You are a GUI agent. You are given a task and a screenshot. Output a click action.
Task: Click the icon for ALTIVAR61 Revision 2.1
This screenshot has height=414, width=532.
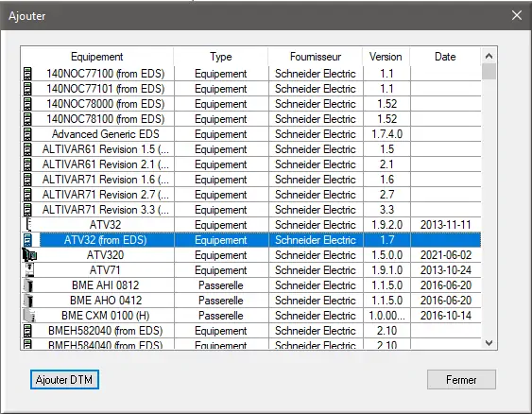pyautogui.click(x=27, y=164)
